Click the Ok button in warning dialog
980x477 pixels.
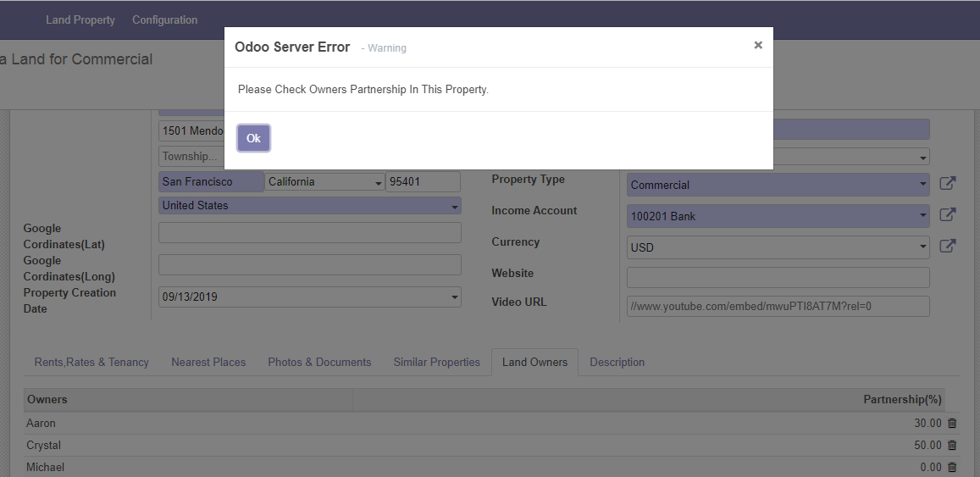[x=253, y=138]
